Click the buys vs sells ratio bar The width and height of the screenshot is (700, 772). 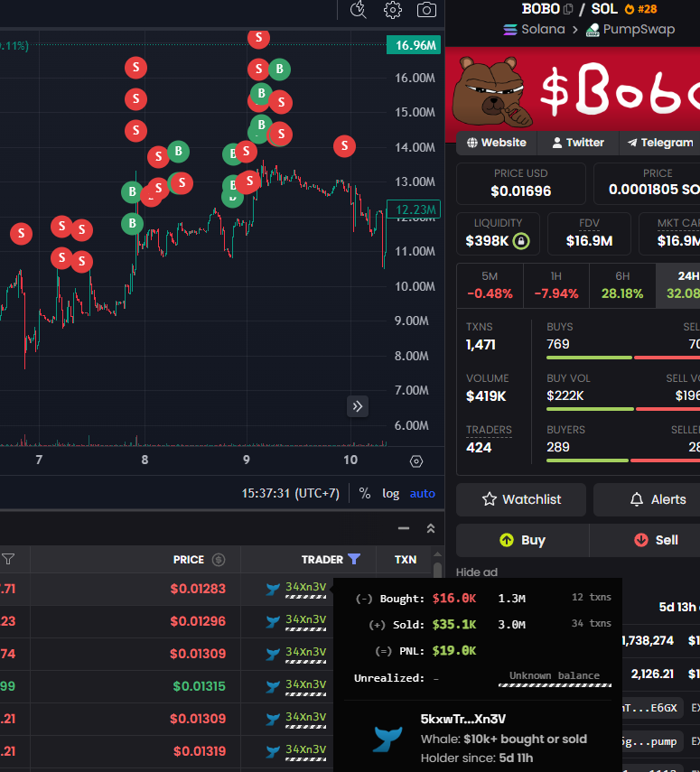623,358
